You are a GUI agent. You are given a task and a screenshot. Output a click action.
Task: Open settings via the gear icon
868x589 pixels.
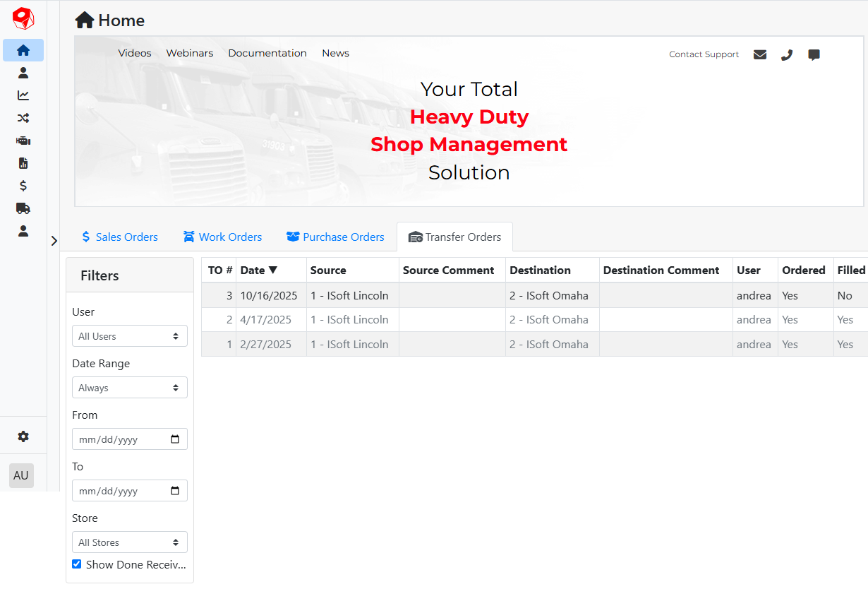[23, 436]
